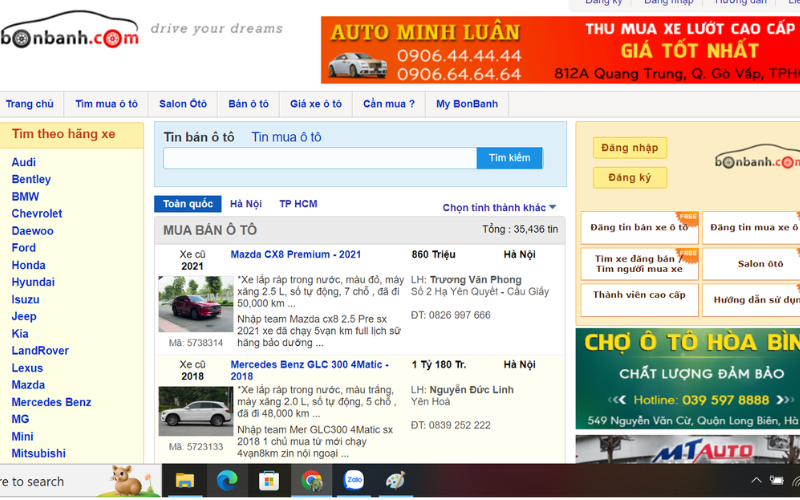800x500 pixels.
Task: Click the Windows taskbar search box
Action: pyautogui.click(x=80, y=481)
